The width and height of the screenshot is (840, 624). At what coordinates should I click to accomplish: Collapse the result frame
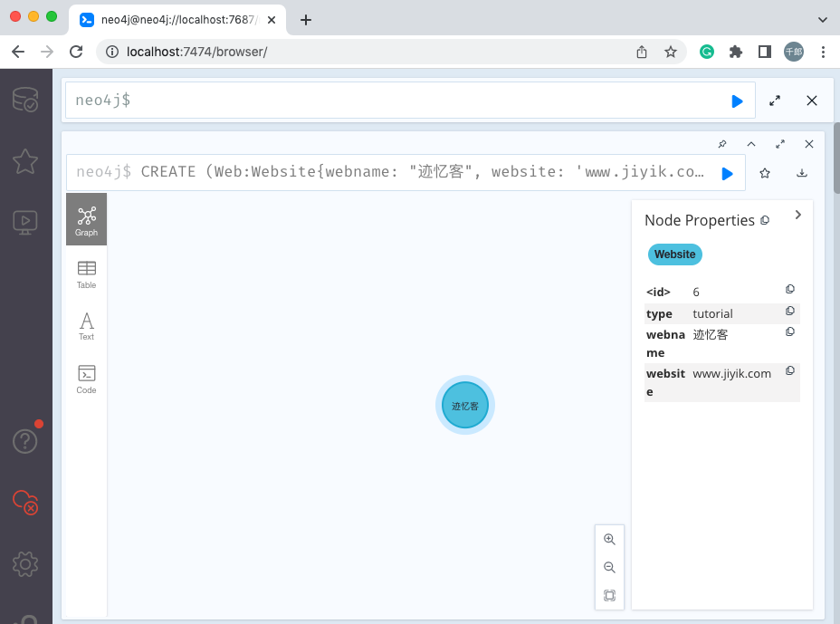click(x=751, y=144)
